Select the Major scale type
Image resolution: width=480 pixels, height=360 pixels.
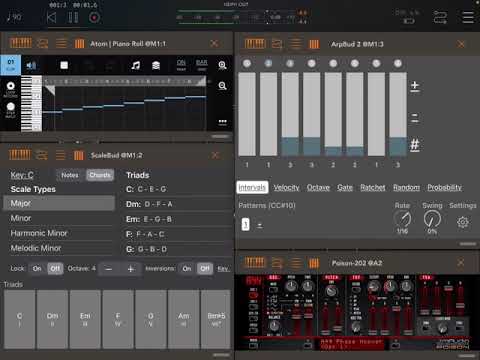point(59,203)
